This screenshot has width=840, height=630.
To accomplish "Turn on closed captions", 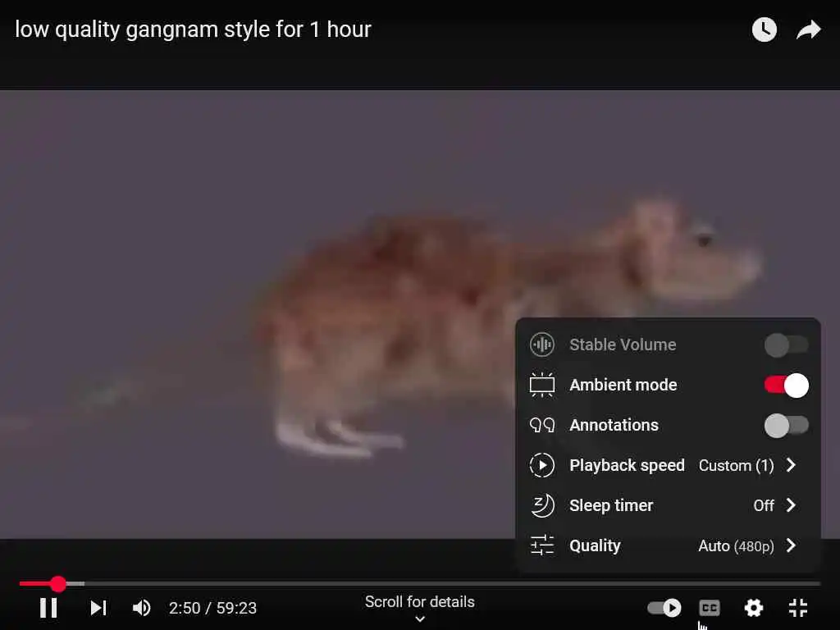I will 710,608.
